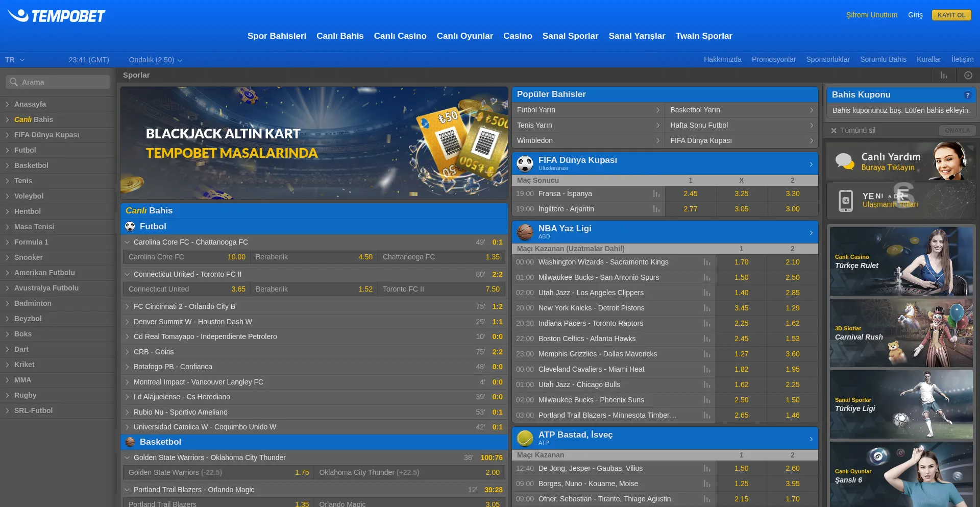Collapse Carolina Core FC - Chattanooga FC match
Image resolution: width=980 pixels, height=507 pixels.
(127, 243)
